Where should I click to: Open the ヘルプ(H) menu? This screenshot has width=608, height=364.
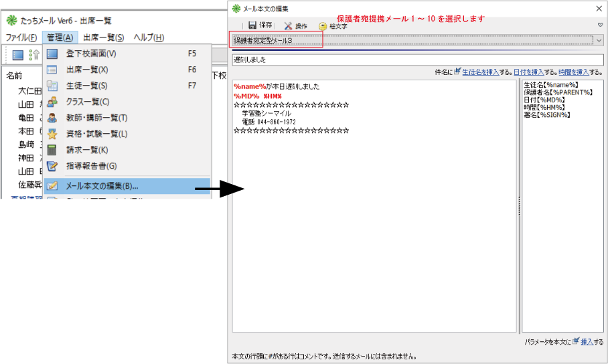click(149, 37)
